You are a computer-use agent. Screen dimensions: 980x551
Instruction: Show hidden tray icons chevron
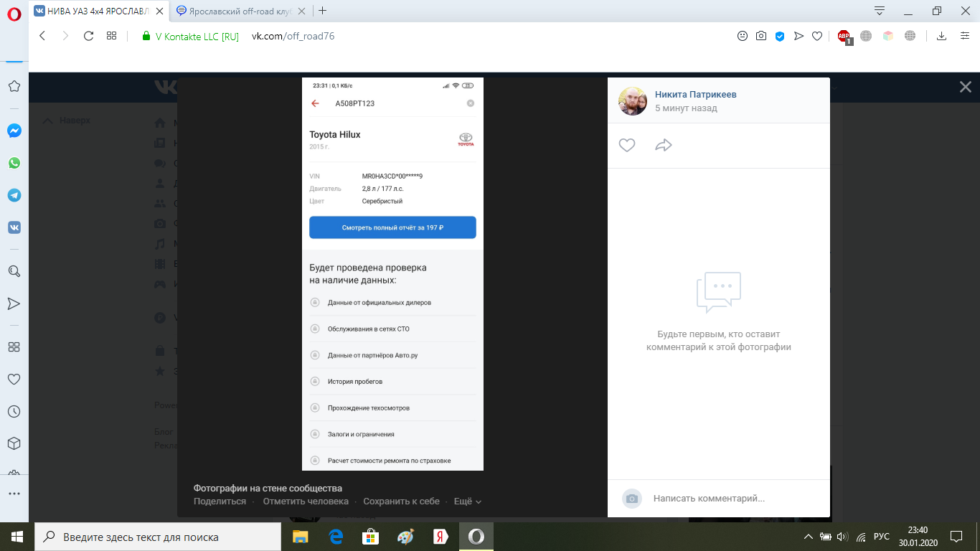809,537
